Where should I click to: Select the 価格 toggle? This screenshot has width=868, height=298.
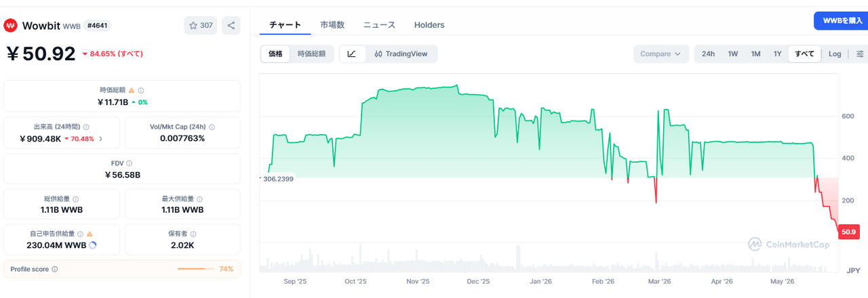276,54
